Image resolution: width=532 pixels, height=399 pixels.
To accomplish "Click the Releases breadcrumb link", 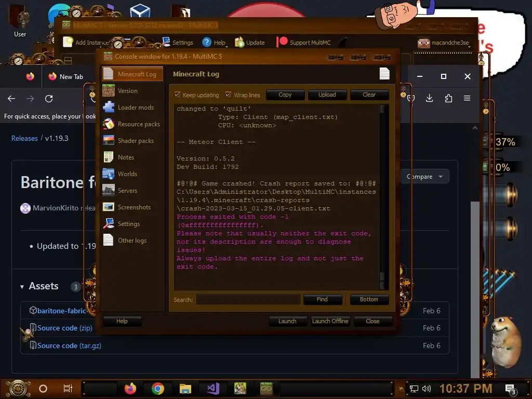I will pos(24,138).
